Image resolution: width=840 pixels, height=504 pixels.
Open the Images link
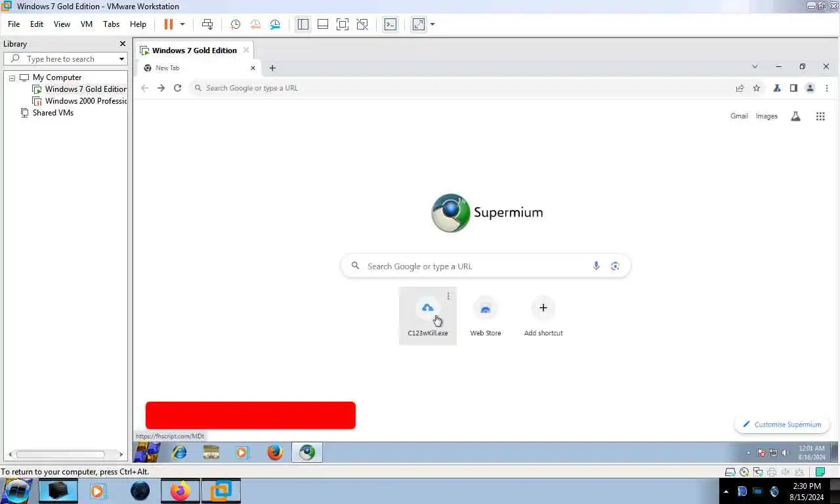pos(766,116)
